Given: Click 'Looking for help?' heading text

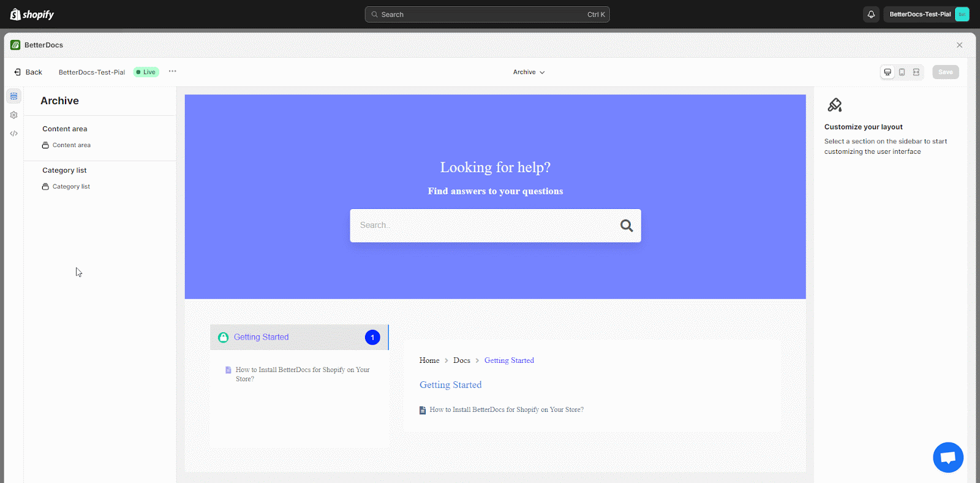Looking at the screenshot, I should click(x=495, y=167).
